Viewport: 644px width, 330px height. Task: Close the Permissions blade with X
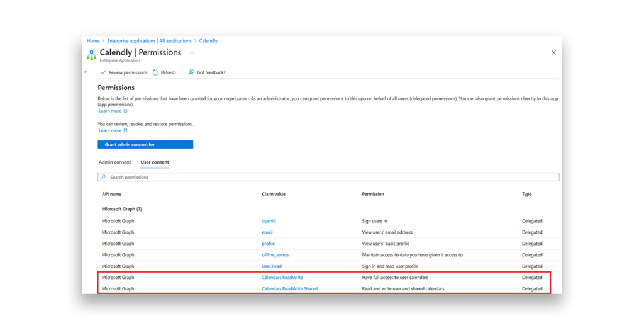pos(553,53)
